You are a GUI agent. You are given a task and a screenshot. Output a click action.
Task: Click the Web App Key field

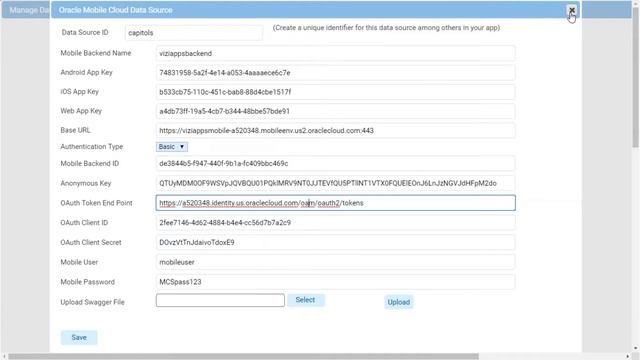[x=335, y=111]
